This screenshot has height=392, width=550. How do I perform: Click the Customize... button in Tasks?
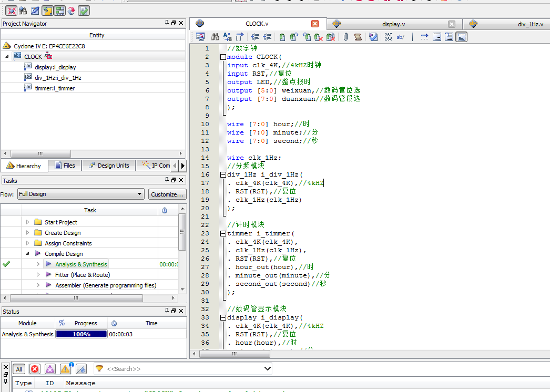pos(167,194)
